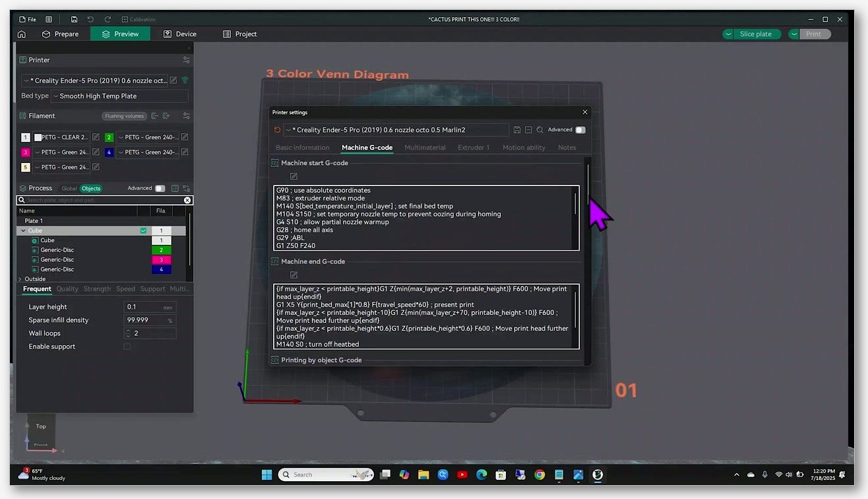Click the save preset icon in Printer settings
The height and width of the screenshot is (499, 868).
click(517, 130)
